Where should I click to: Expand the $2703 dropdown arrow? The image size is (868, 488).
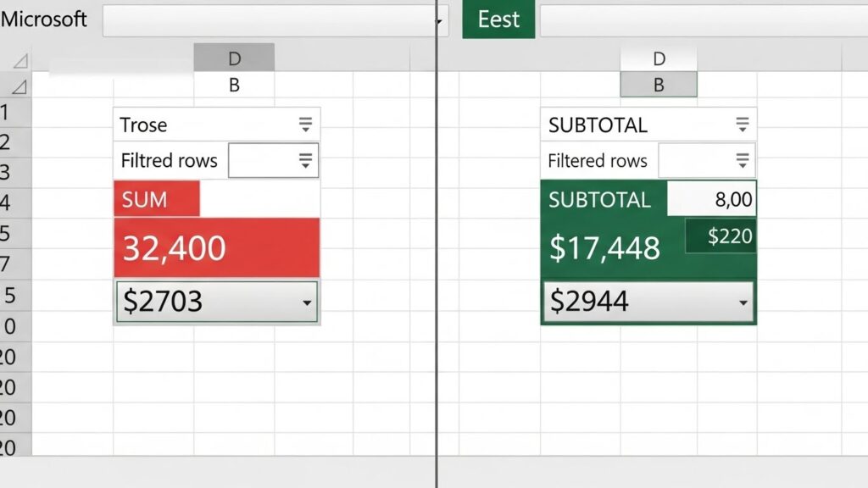[307, 303]
